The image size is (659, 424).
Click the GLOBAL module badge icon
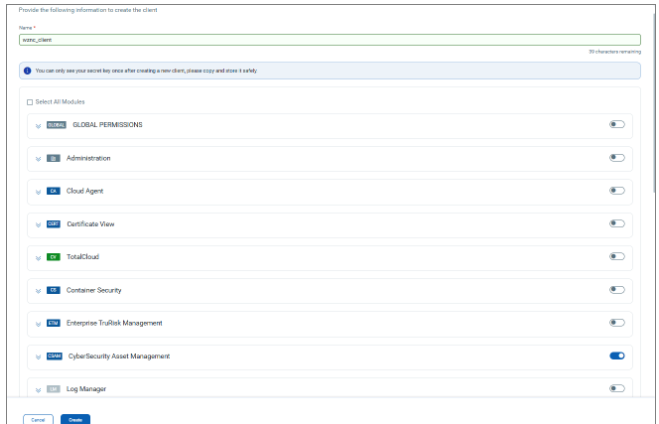coord(56,125)
